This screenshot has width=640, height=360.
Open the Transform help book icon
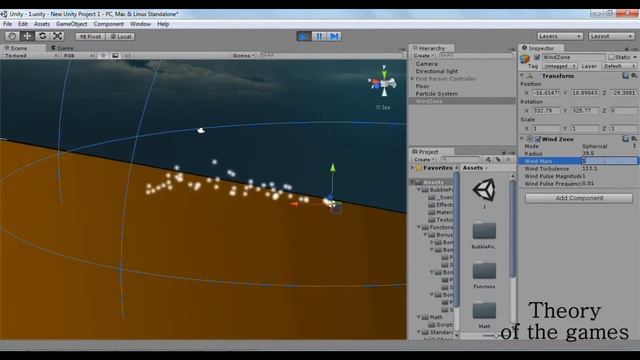click(625, 76)
